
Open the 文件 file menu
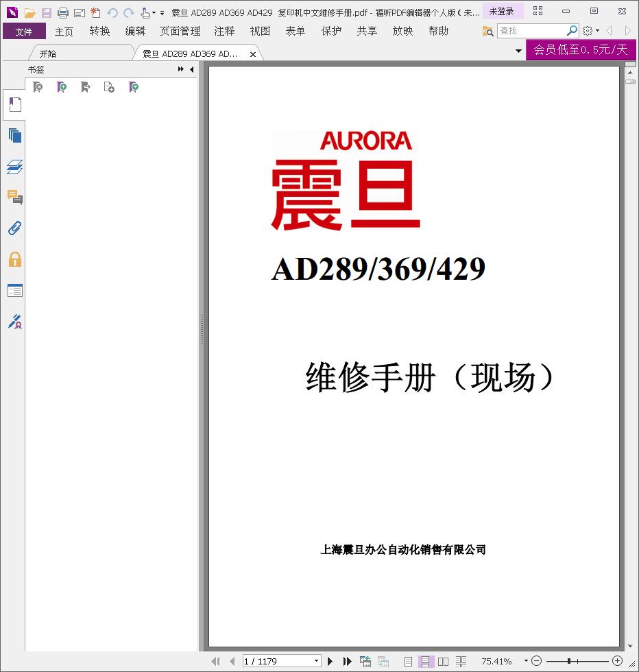(24, 32)
